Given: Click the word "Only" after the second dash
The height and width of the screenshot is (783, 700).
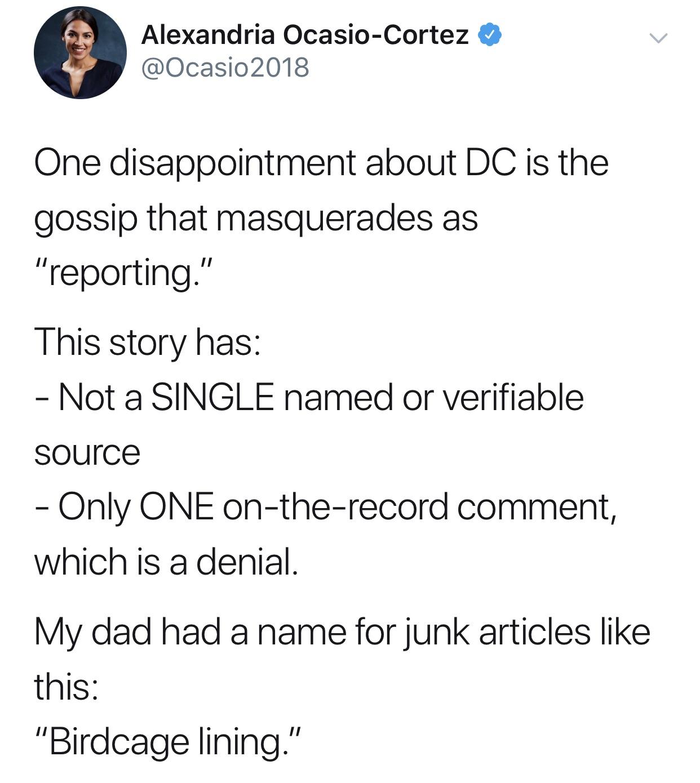Looking at the screenshot, I should click(94, 508).
